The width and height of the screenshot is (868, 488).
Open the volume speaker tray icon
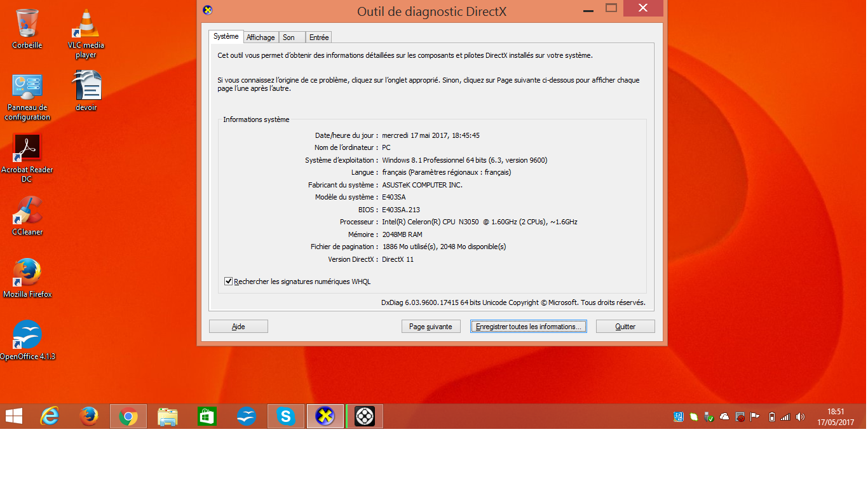[x=800, y=417]
